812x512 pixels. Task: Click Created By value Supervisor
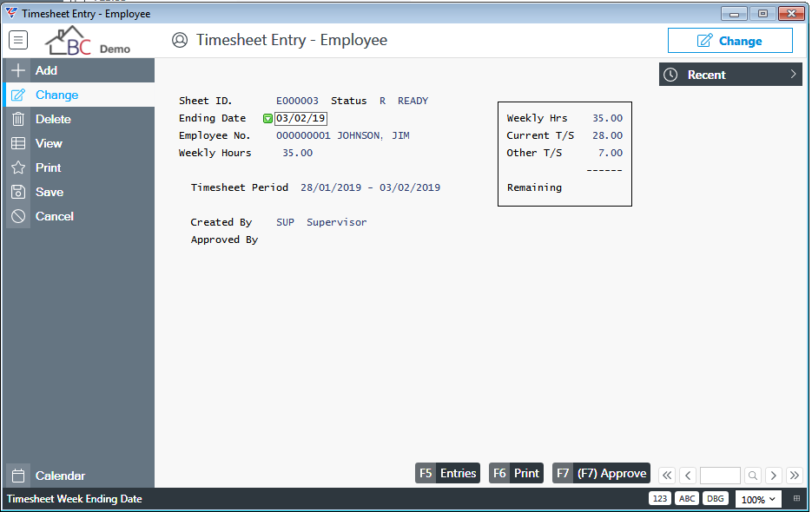coord(337,222)
